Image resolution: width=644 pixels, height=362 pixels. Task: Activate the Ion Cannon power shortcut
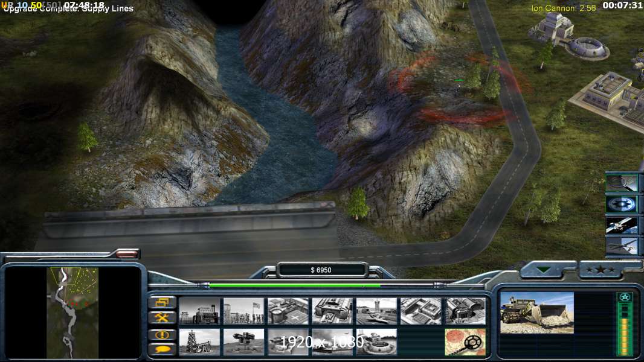pos(622,204)
